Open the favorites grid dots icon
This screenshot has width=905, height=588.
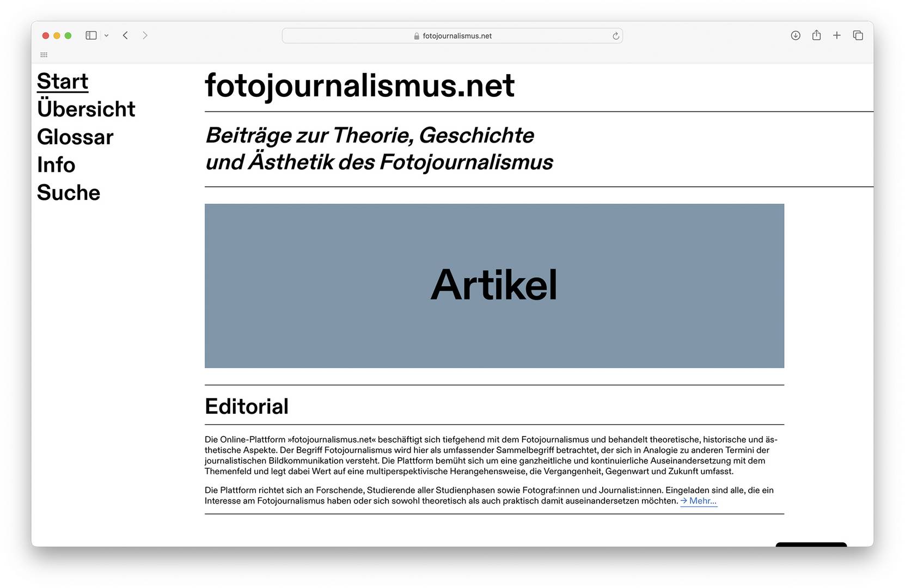point(44,54)
